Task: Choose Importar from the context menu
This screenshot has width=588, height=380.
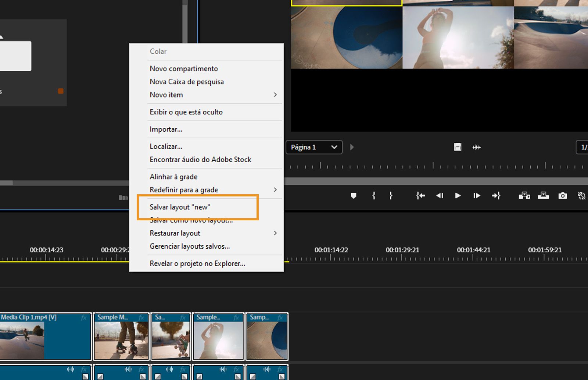Action: 166,129
